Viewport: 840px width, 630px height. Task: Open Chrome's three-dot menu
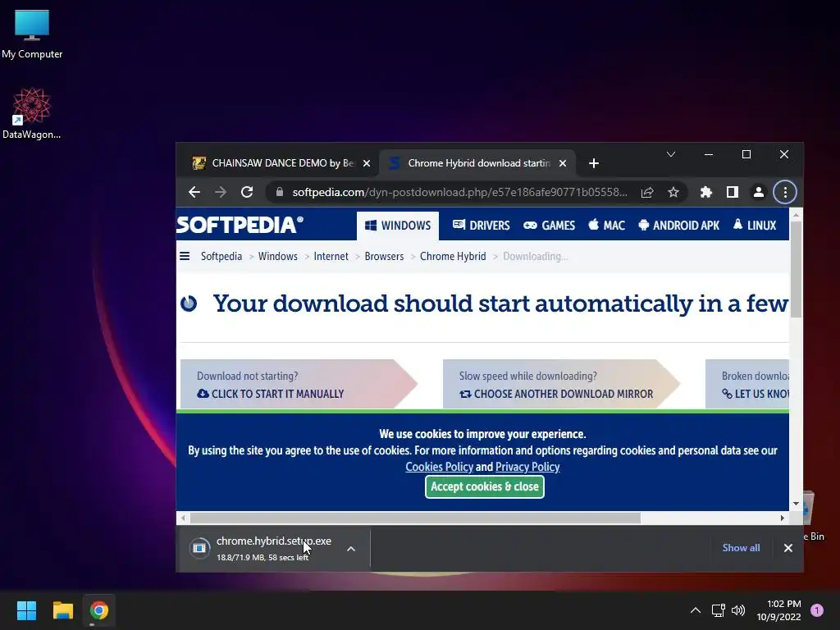pos(785,192)
